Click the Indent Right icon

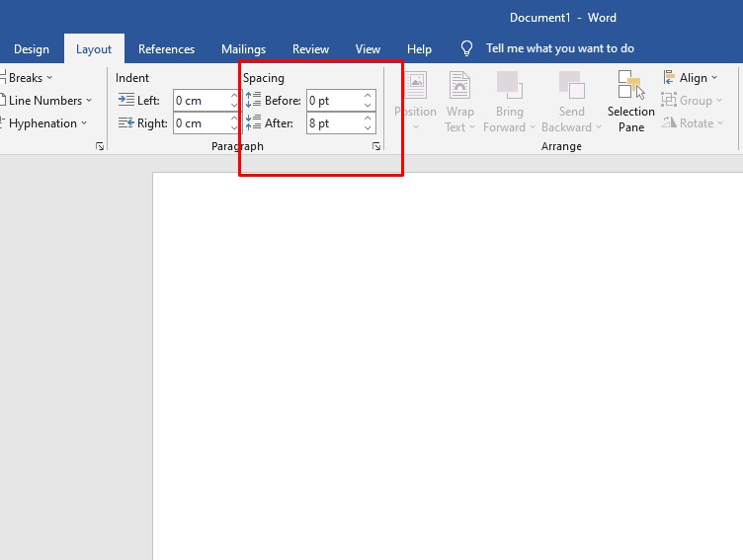126,123
